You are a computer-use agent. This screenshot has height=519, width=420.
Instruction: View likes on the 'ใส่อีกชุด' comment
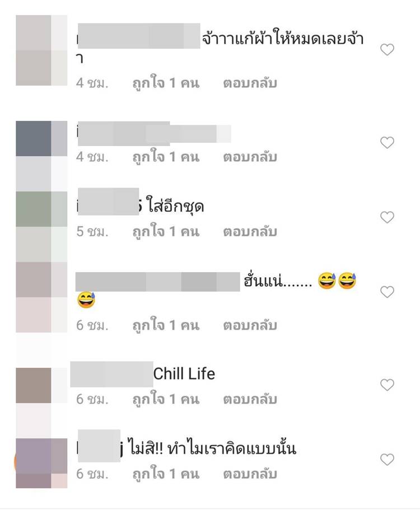(166, 231)
